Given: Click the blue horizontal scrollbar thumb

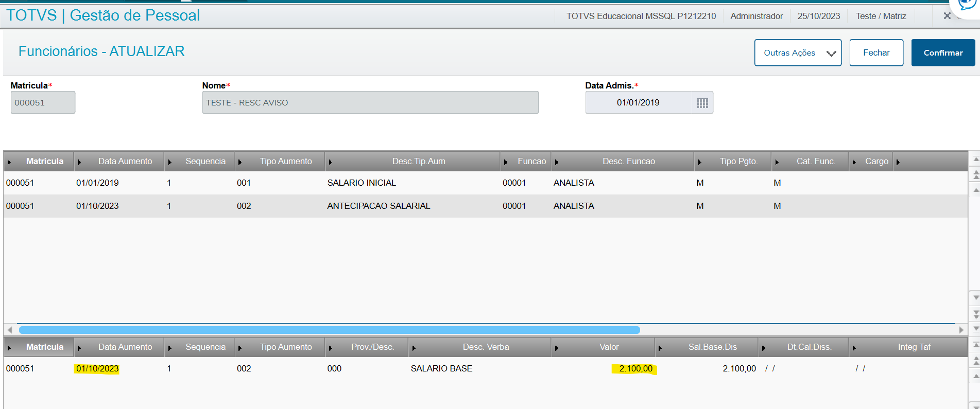Looking at the screenshot, I should [x=330, y=330].
